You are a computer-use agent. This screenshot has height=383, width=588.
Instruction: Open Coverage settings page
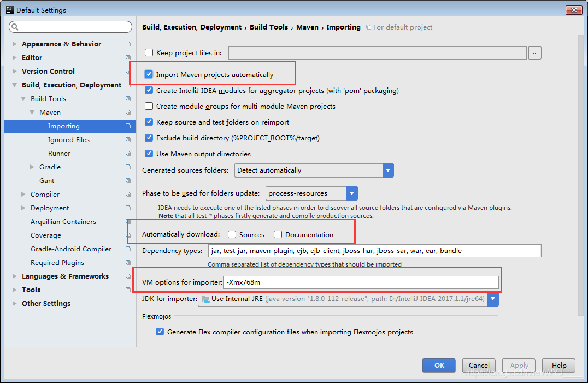(46, 235)
